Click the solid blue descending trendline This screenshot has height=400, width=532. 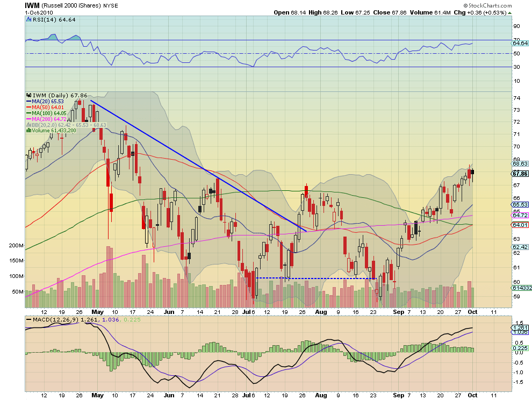[198, 166]
